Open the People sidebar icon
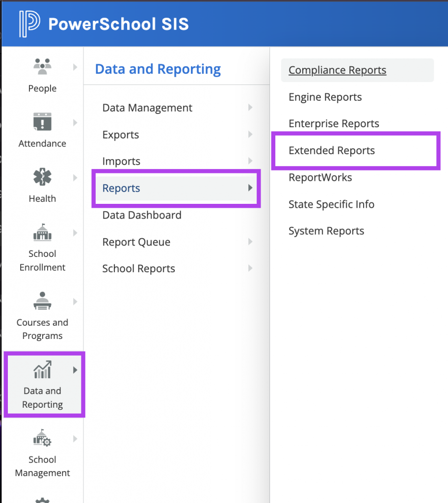The width and height of the screenshot is (448, 503). (42, 66)
